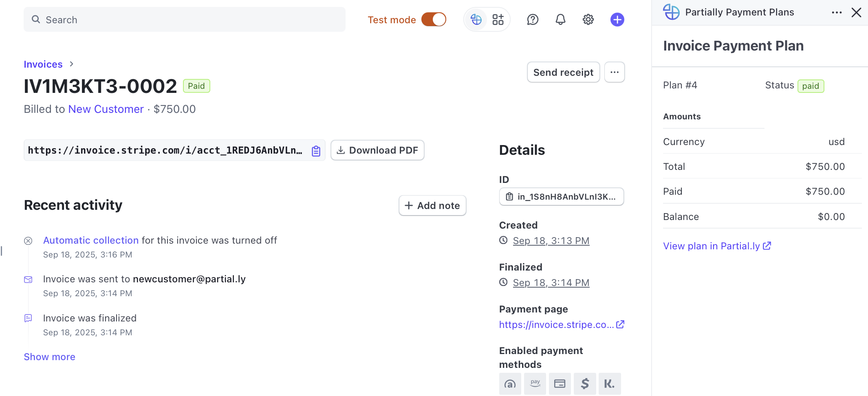
Task: Copy the invoice URL with clipboard icon
Action: pyautogui.click(x=316, y=151)
